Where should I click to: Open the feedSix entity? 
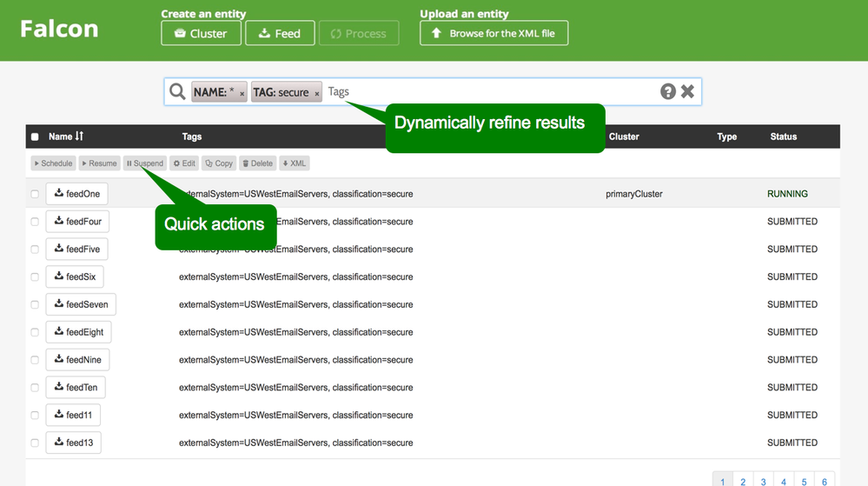click(x=75, y=277)
